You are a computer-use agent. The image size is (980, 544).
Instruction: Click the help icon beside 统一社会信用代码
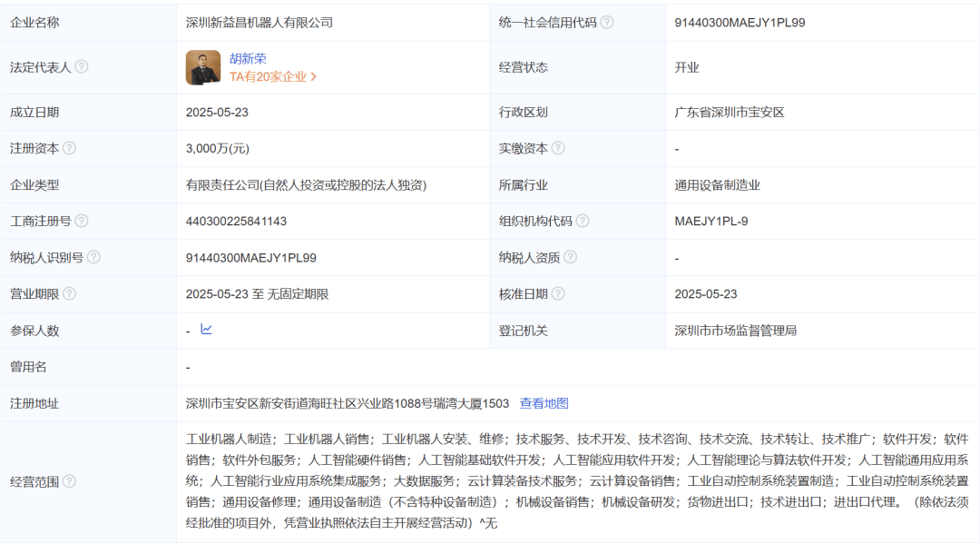tap(607, 23)
